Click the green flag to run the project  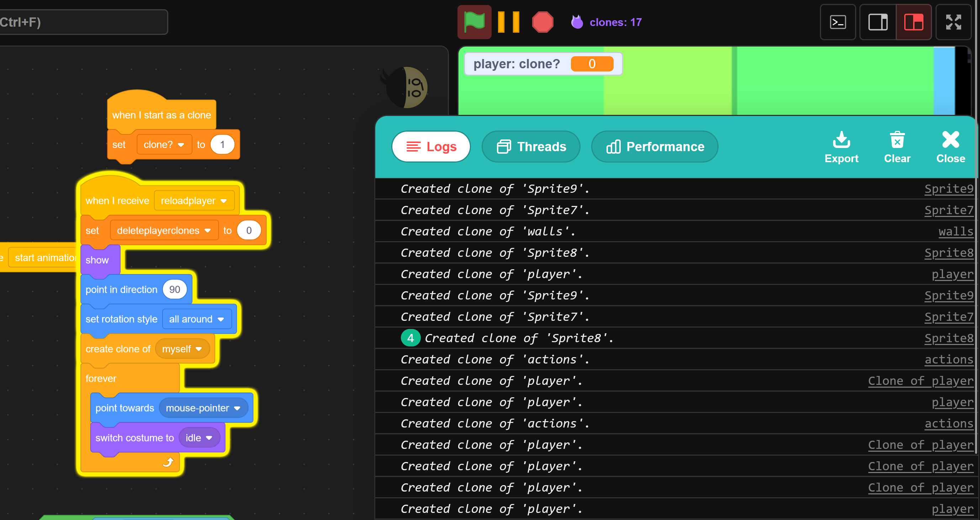coord(474,22)
